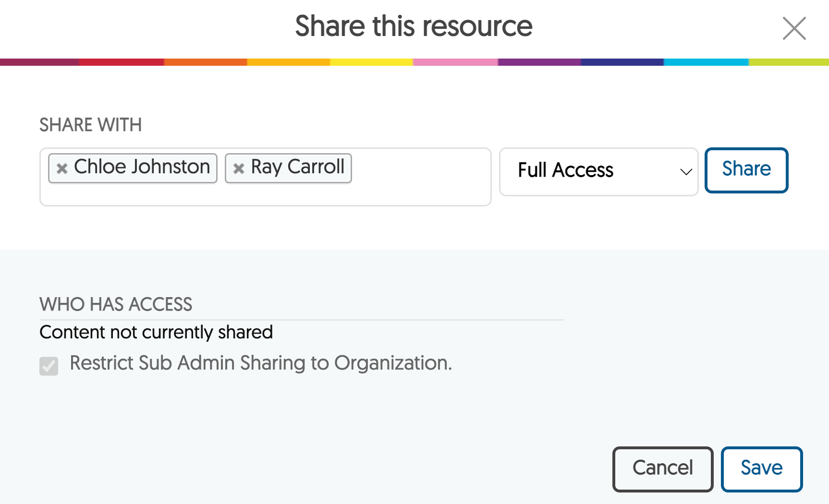Save the sharing settings
Viewport: 829px width, 504px height.
[x=761, y=469]
